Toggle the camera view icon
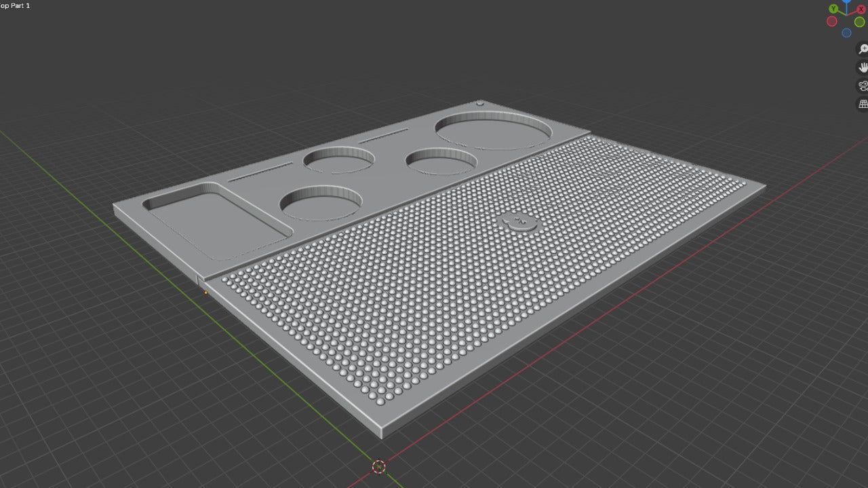 pos(863,86)
